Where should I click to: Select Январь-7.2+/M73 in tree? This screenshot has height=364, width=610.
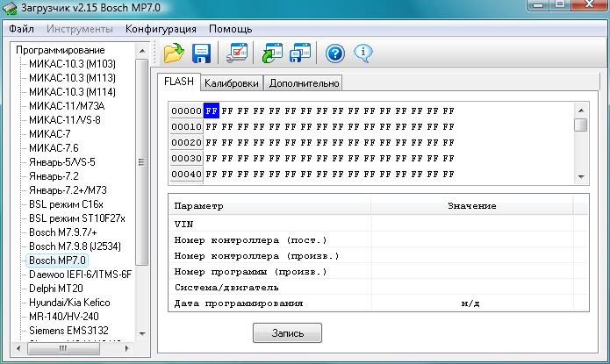[x=68, y=190]
